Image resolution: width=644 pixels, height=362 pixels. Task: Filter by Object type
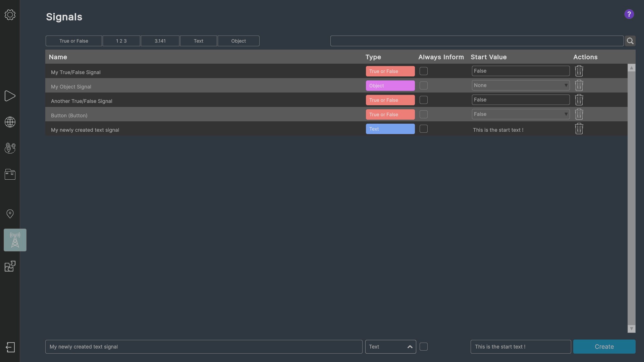pos(238,41)
